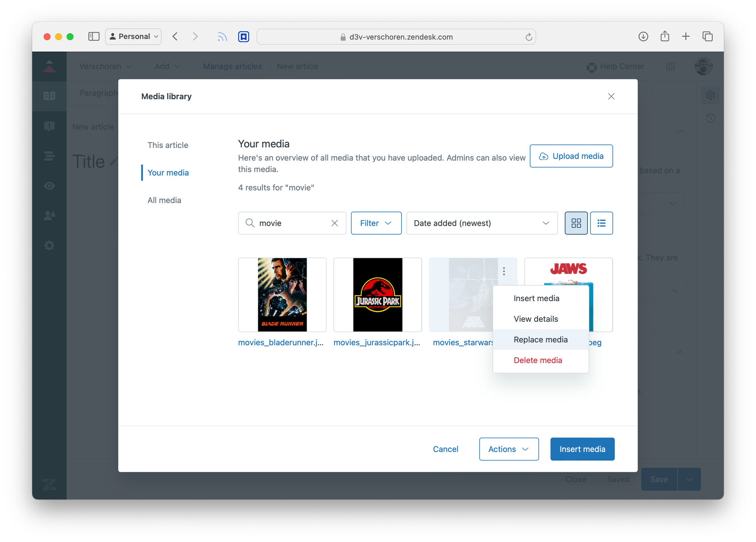Image resolution: width=756 pixels, height=542 pixels.
Task: Click the Upload media button
Action: tap(571, 156)
